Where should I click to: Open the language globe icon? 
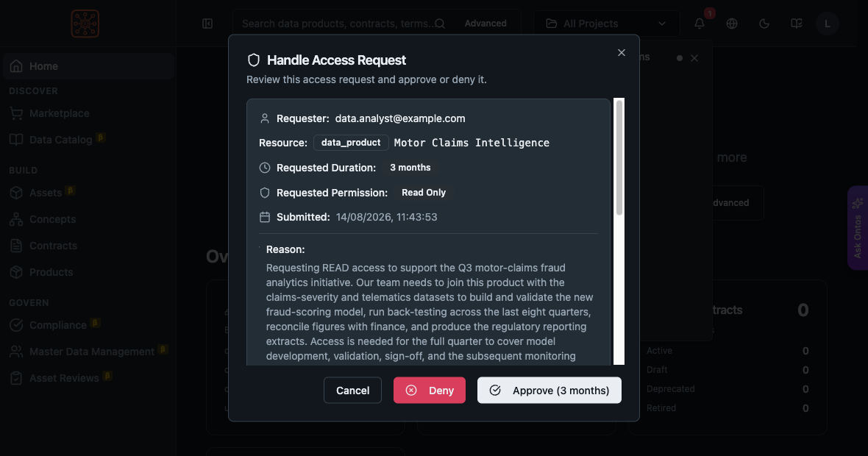[x=732, y=24]
